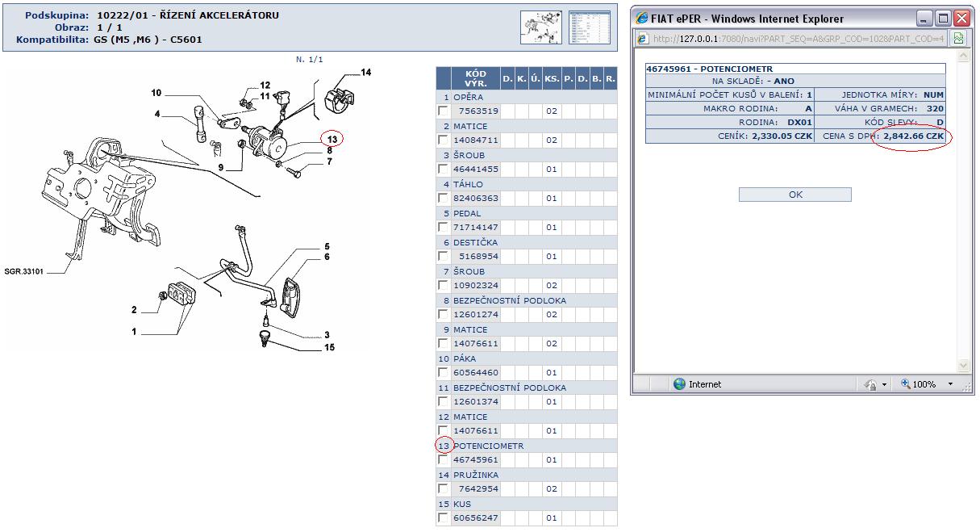Click the KÓD VÝR. column header
980x532 pixels.
476,78
